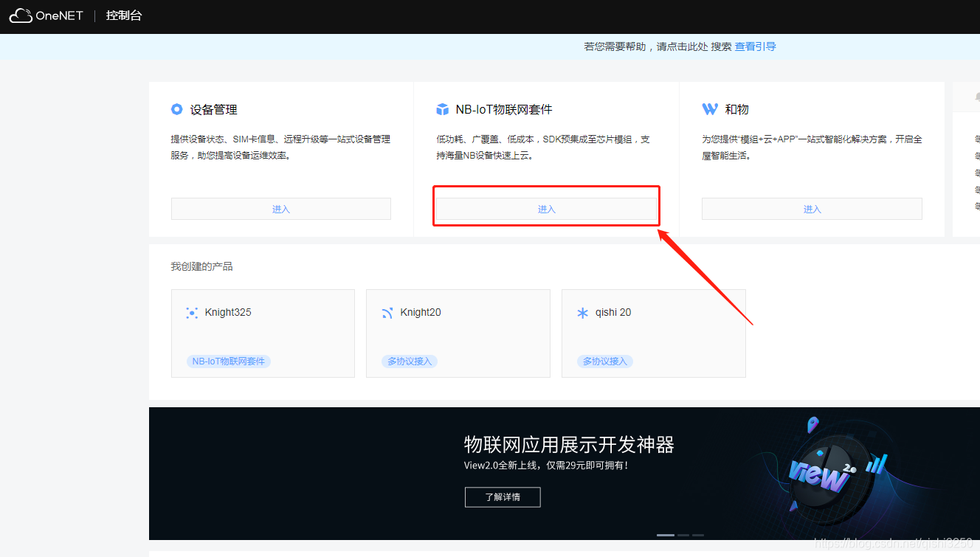Enter the 设备管理 service

point(281,209)
